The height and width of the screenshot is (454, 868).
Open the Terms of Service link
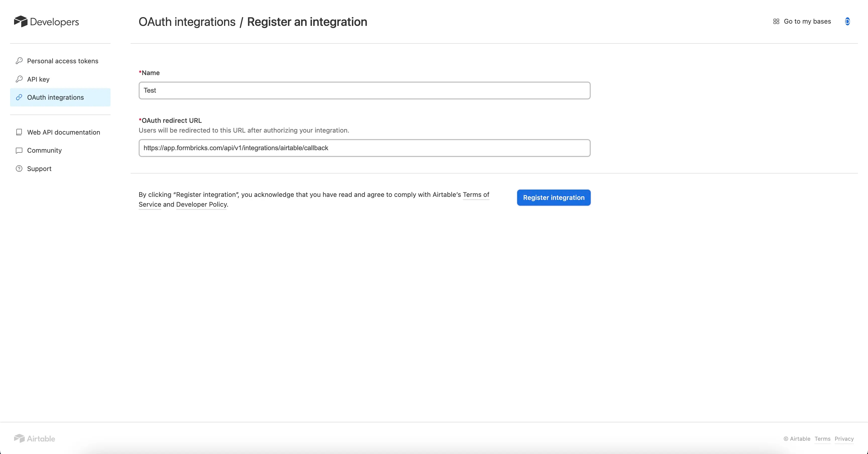pos(476,195)
